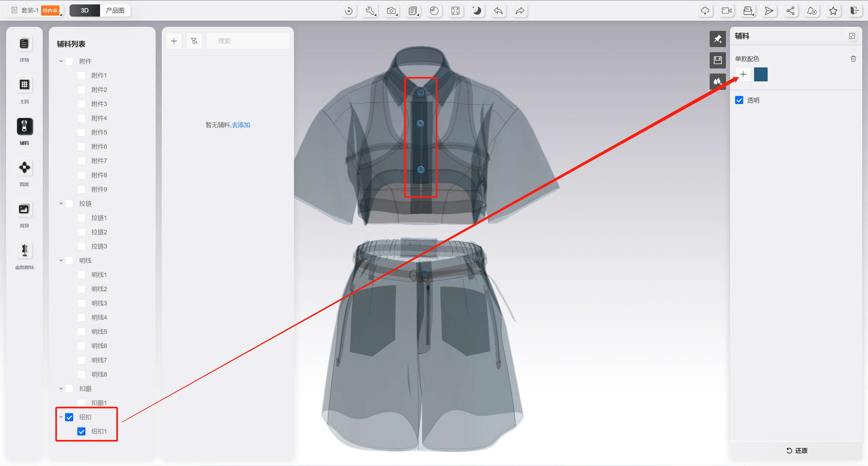Check the 拉链2 checkbox
The width and height of the screenshot is (868, 466).
[x=81, y=232]
